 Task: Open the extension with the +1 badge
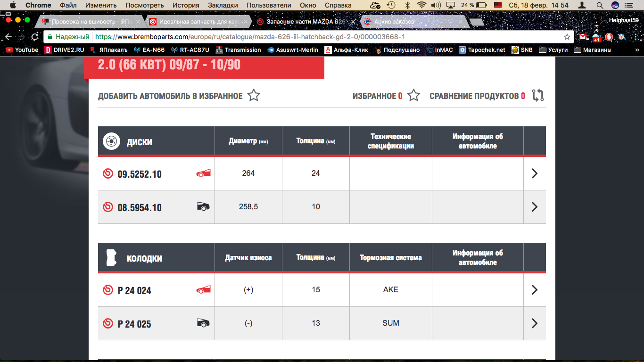596,37
